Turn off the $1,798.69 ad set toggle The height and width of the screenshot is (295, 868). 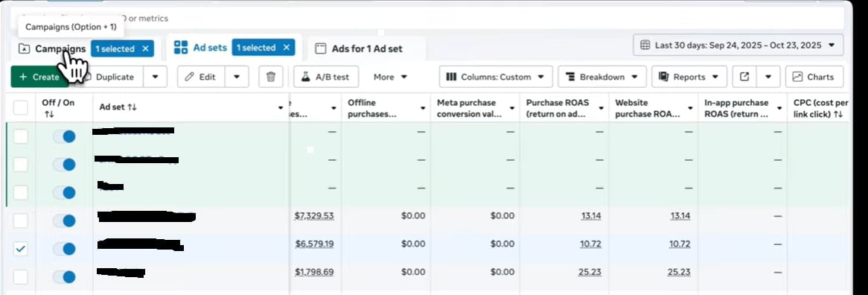click(x=64, y=277)
